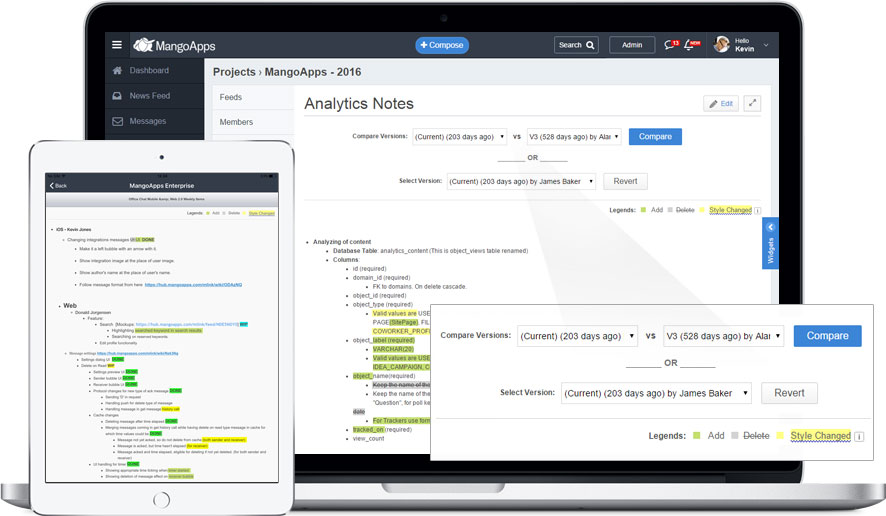Click the large Revert button in the callout

click(x=789, y=393)
